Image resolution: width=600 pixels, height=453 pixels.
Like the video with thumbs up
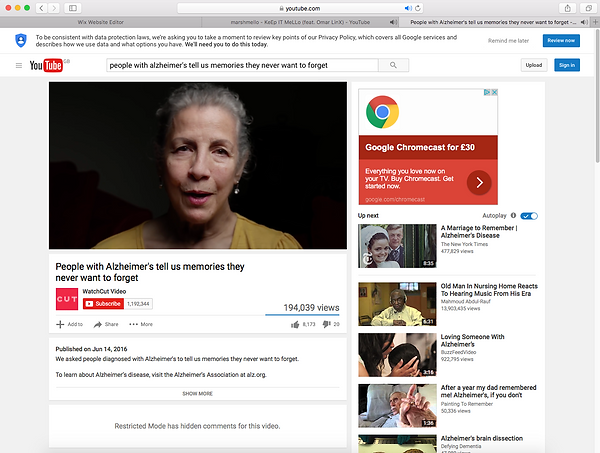click(295, 324)
